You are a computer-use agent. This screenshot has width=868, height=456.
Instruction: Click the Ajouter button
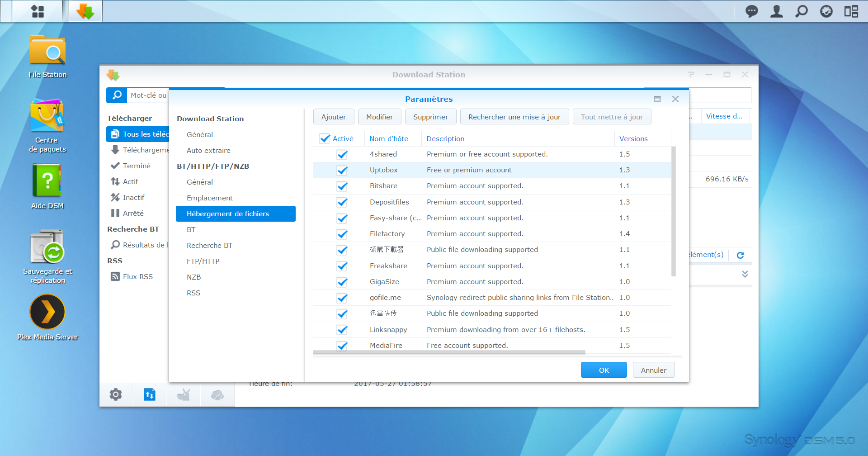333,117
